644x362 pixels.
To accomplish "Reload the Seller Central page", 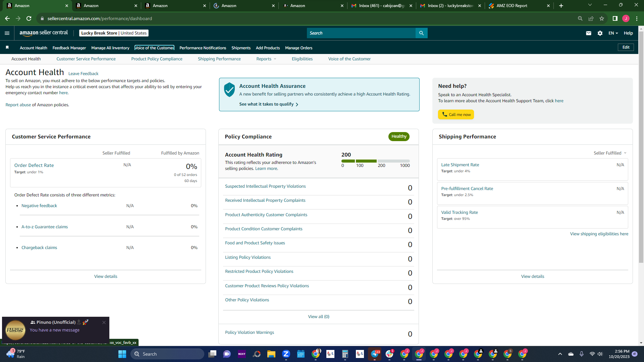I will [x=29, y=18].
